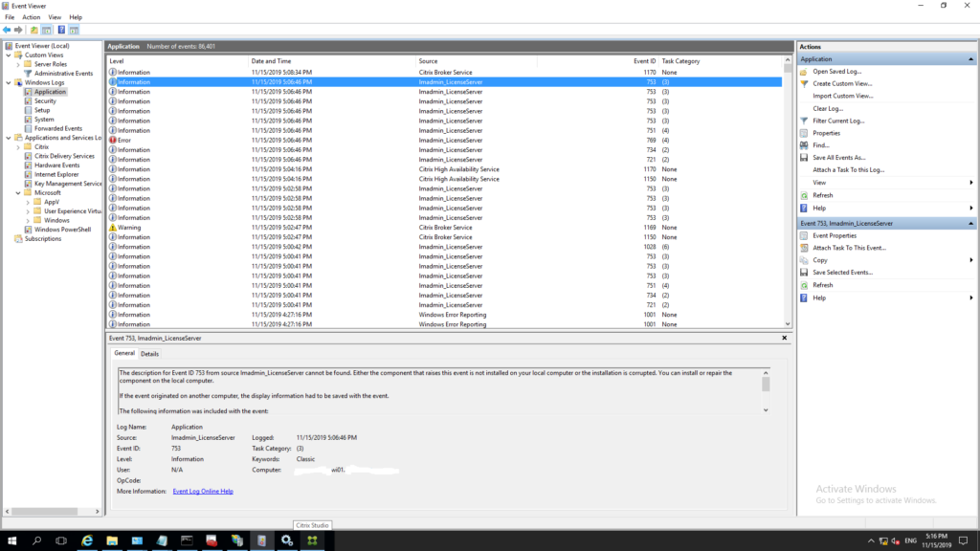980x551 pixels.
Task: Click the tree pane scroll right arrow
Action: pyautogui.click(x=97, y=512)
